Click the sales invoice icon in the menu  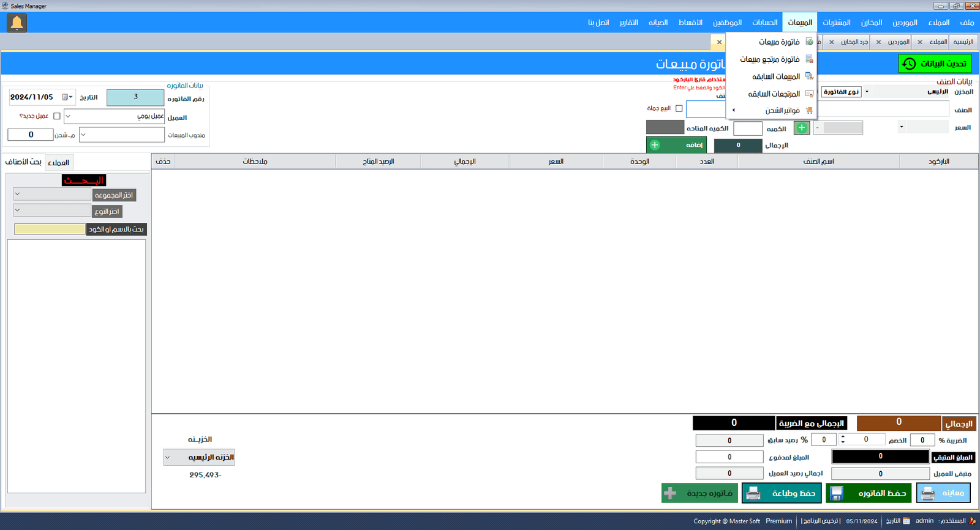coord(809,42)
